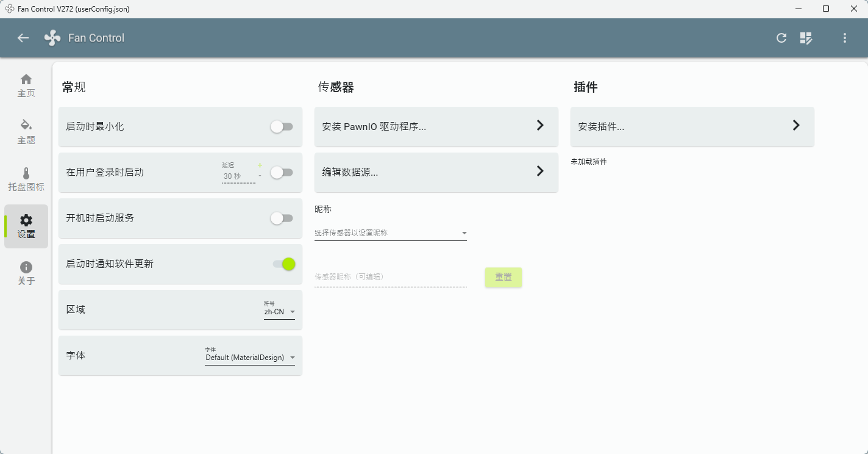Maximize the Fan Control window
This screenshot has height=454, width=868.
pyautogui.click(x=826, y=9)
